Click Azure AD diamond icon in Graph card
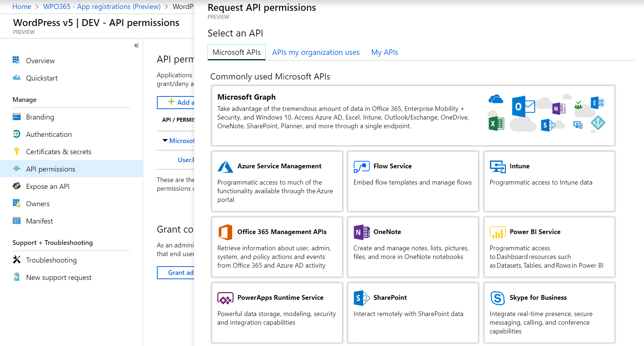Image resolution: width=644 pixels, height=346 pixels. point(598,123)
